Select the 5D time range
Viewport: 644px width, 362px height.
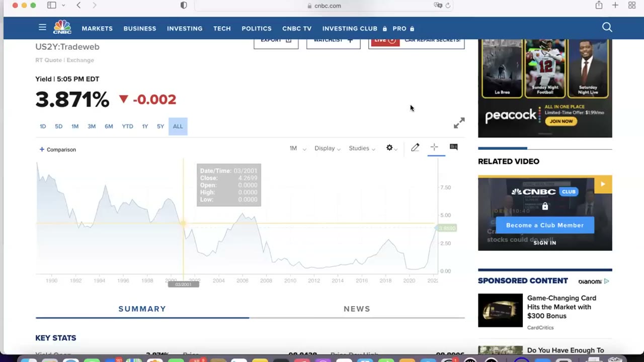pyautogui.click(x=59, y=126)
